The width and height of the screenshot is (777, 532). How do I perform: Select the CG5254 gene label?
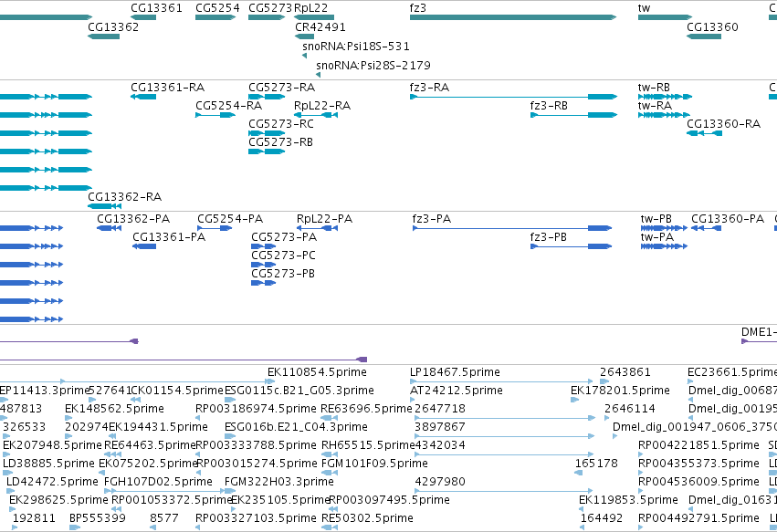tap(217, 8)
